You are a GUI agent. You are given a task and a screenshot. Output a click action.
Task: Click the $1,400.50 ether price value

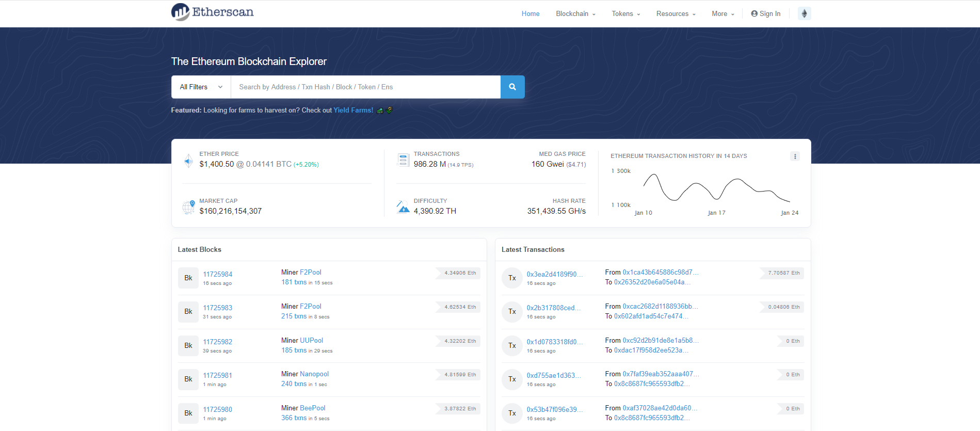[217, 164]
